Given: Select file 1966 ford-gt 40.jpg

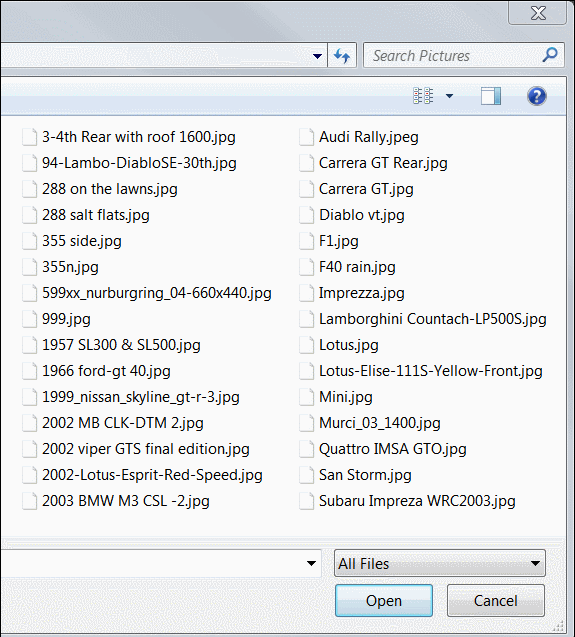Looking at the screenshot, I should click(96, 371).
